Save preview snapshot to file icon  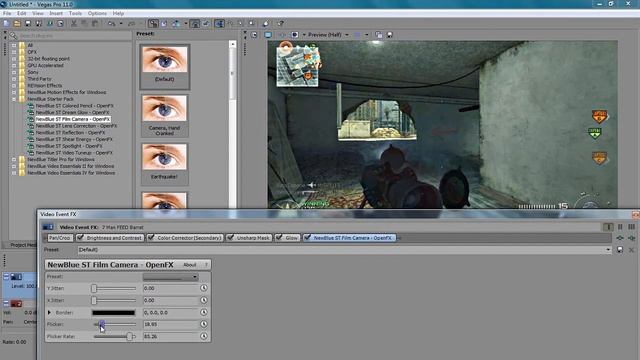tap(390, 35)
